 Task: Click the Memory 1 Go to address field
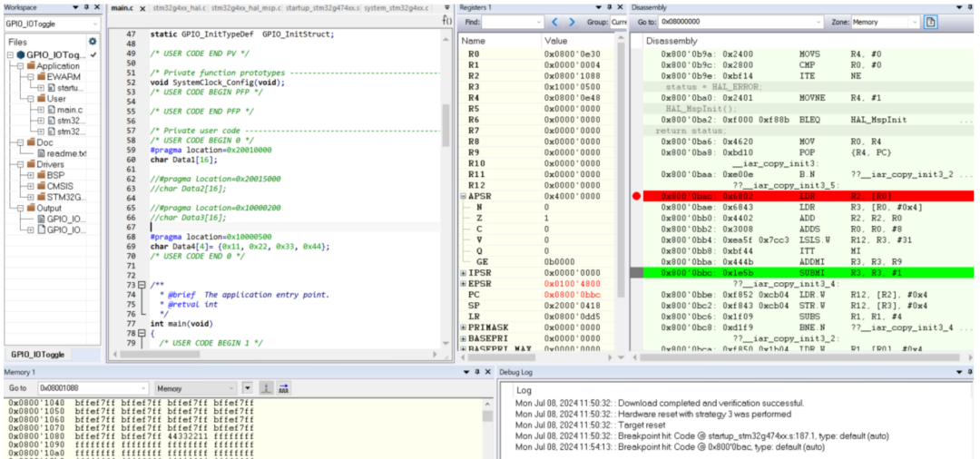tap(93, 388)
